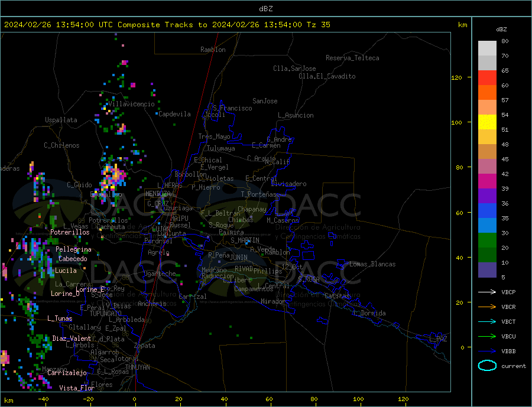Click the Divisadero map label

(288, 184)
